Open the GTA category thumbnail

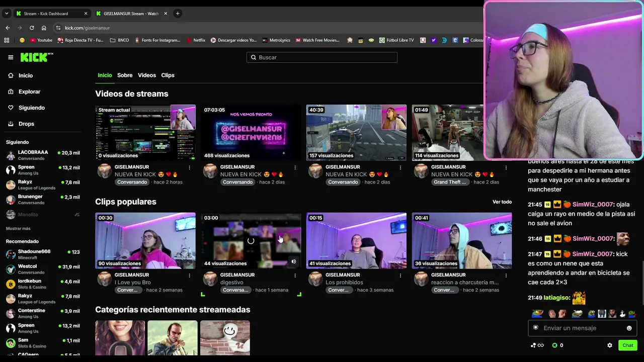(173, 338)
